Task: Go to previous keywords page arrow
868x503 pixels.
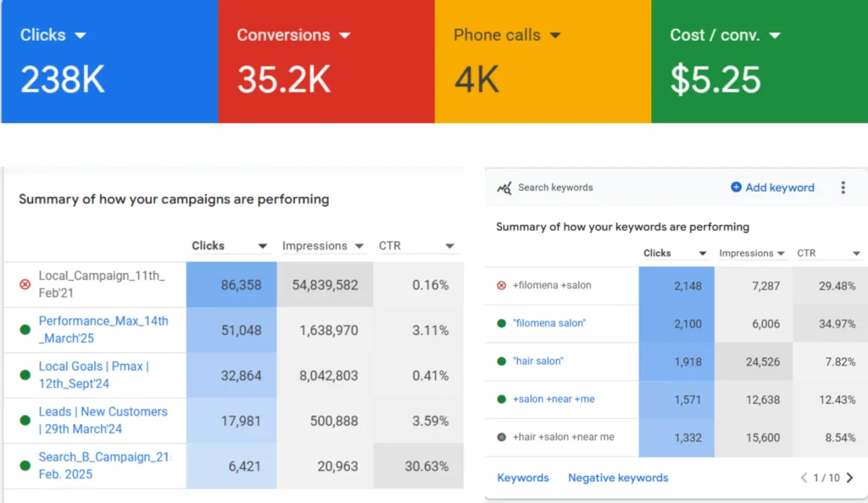Action: tap(804, 478)
